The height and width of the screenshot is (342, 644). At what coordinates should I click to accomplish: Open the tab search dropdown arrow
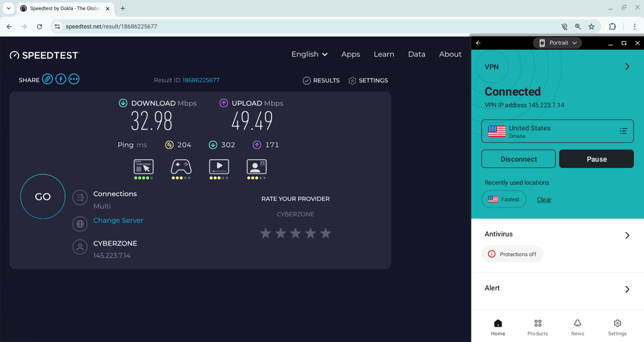coord(9,8)
